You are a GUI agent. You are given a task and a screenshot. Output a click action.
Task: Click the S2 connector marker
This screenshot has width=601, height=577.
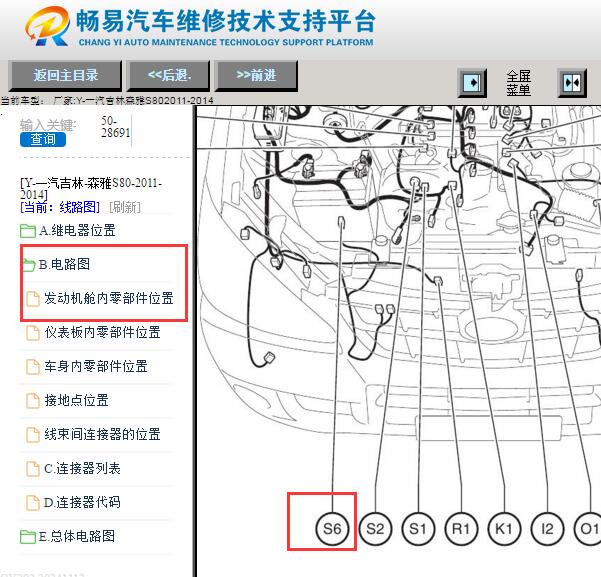[375, 529]
